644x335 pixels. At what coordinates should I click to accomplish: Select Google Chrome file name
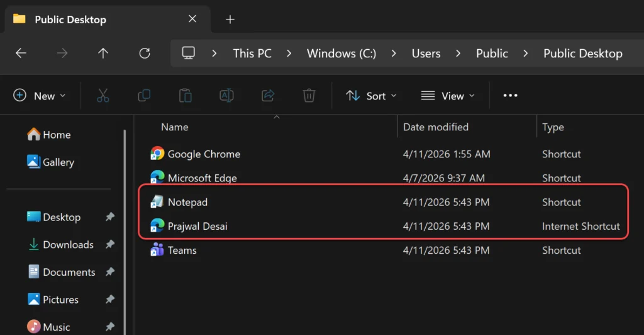click(x=204, y=154)
